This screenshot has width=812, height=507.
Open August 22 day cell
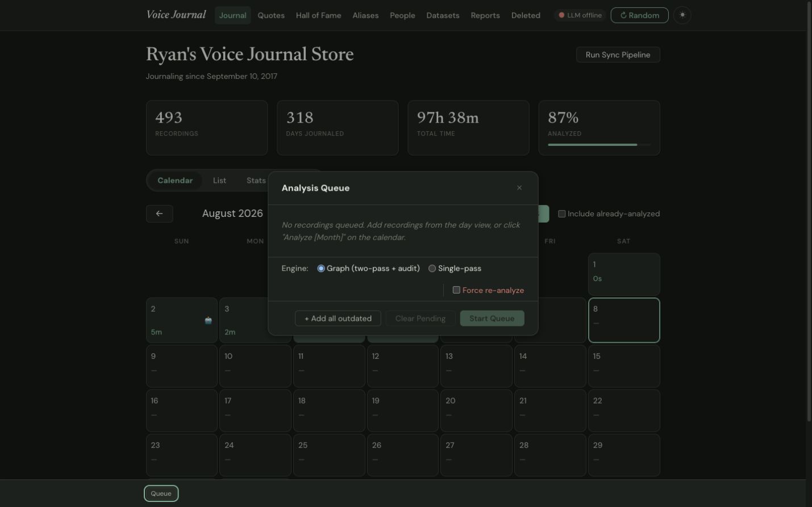[x=624, y=410]
